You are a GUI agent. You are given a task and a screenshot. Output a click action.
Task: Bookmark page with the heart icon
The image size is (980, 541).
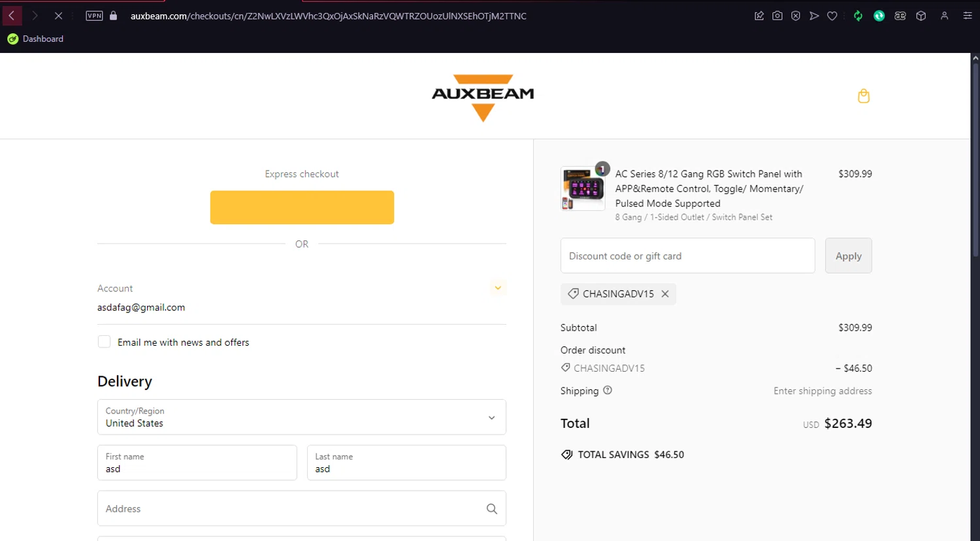832,16
